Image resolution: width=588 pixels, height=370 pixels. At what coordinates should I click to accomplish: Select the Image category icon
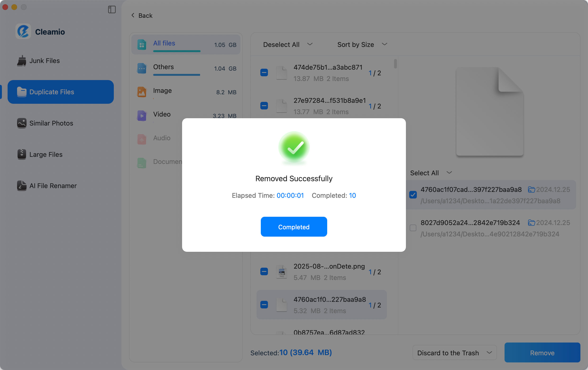[142, 92]
